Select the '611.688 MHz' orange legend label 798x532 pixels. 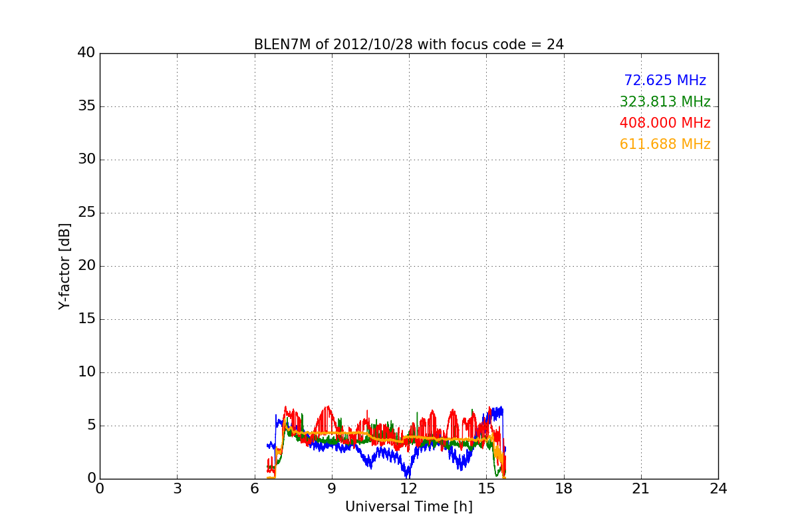[x=665, y=144]
